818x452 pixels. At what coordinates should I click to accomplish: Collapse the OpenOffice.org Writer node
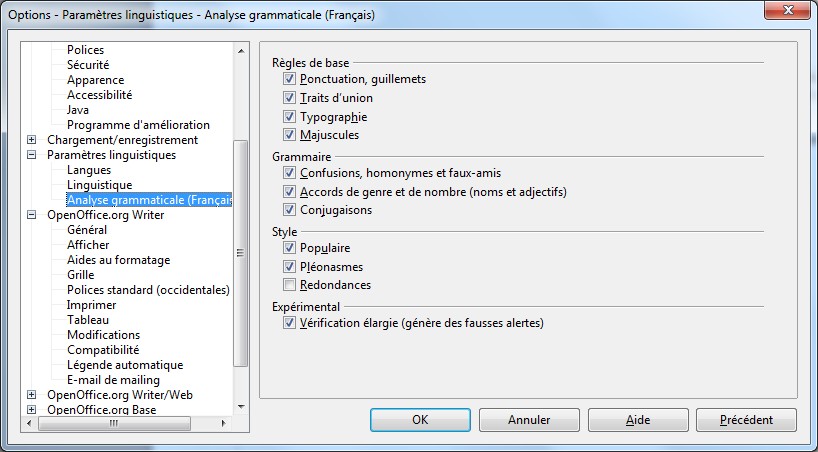tap(32, 215)
